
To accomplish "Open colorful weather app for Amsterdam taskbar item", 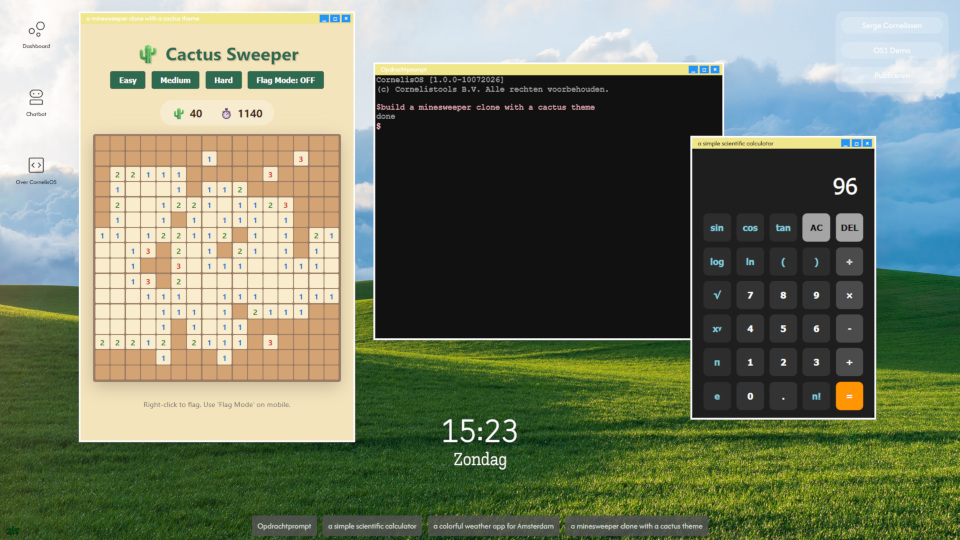I will tap(493, 526).
